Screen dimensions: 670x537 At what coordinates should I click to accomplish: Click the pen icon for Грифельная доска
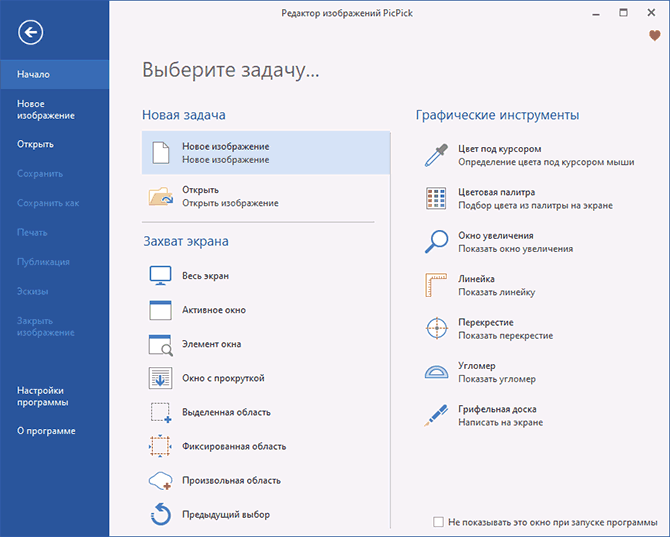click(436, 415)
